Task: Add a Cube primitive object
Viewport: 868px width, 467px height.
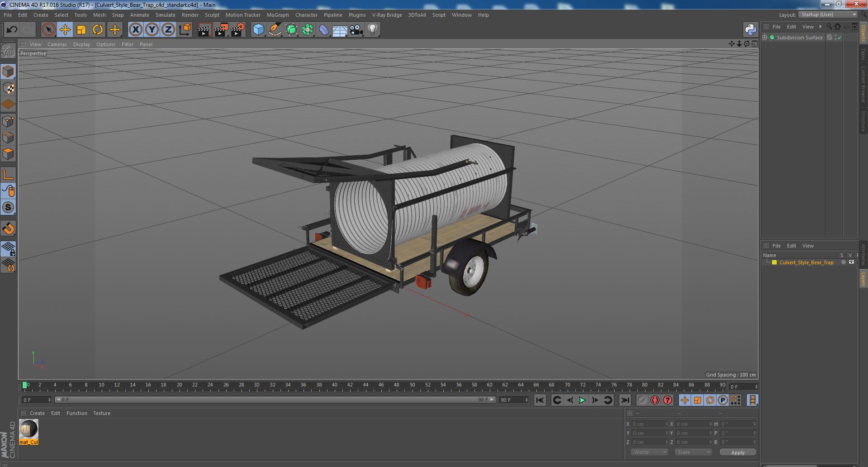Action: 258,30
